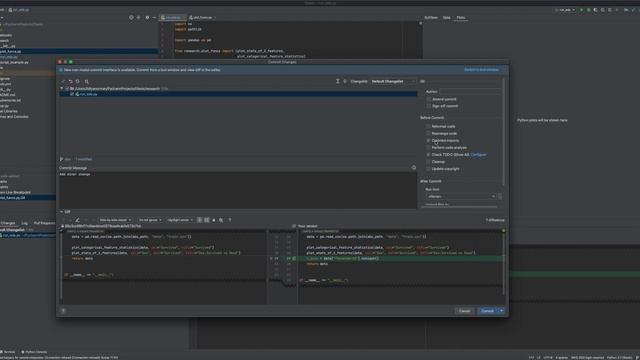This screenshot has height=360, width=640.
Task: Click the Refresh icon in changes toolbar
Action: point(78,82)
